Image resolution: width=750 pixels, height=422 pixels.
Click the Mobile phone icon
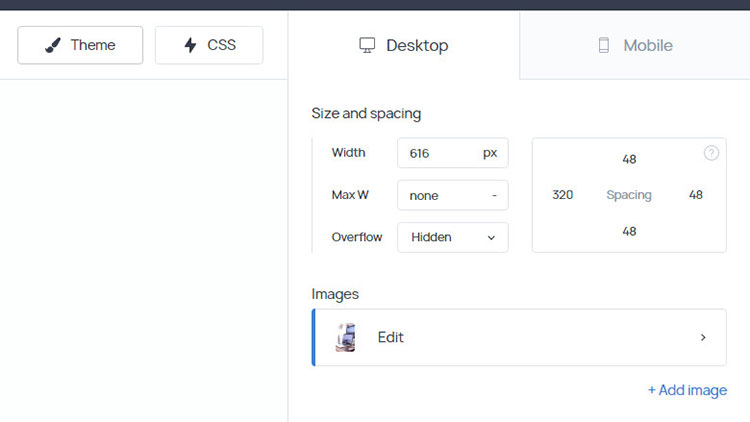click(x=603, y=45)
